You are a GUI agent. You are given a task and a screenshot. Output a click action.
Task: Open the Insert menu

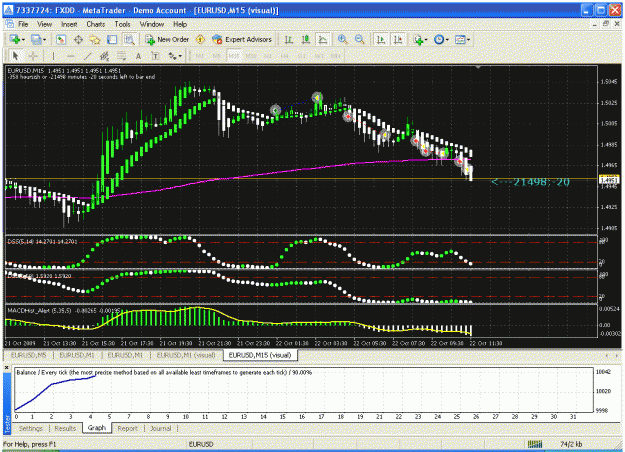[69, 24]
